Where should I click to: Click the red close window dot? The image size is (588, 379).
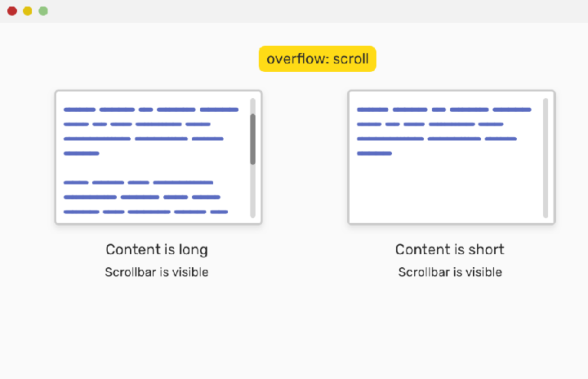click(x=12, y=11)
